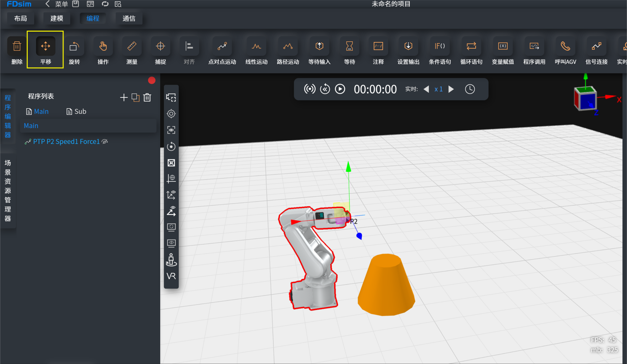Add a 点对点运动 point-to-point motion statement

(x=222, y=50)
